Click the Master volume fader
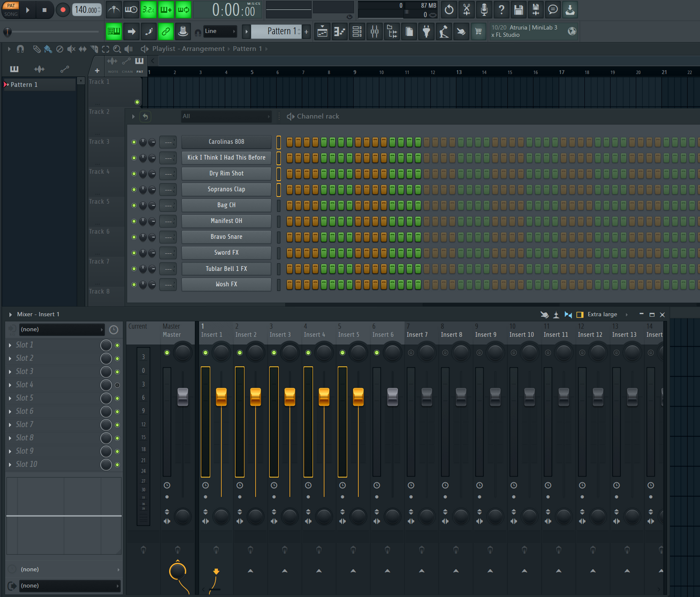The image size is (700, 597). point(183,397)
